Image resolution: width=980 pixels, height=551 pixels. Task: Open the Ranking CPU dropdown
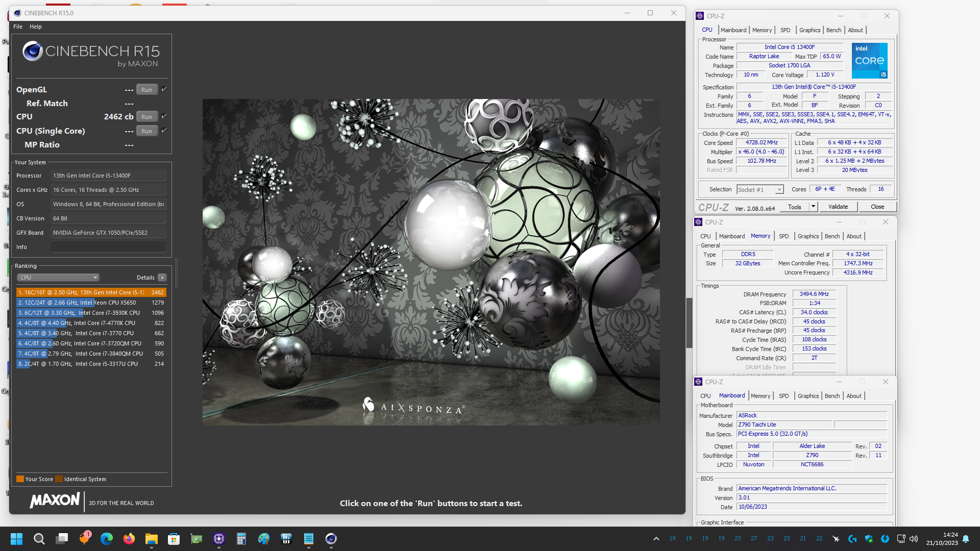pos(58,278)
